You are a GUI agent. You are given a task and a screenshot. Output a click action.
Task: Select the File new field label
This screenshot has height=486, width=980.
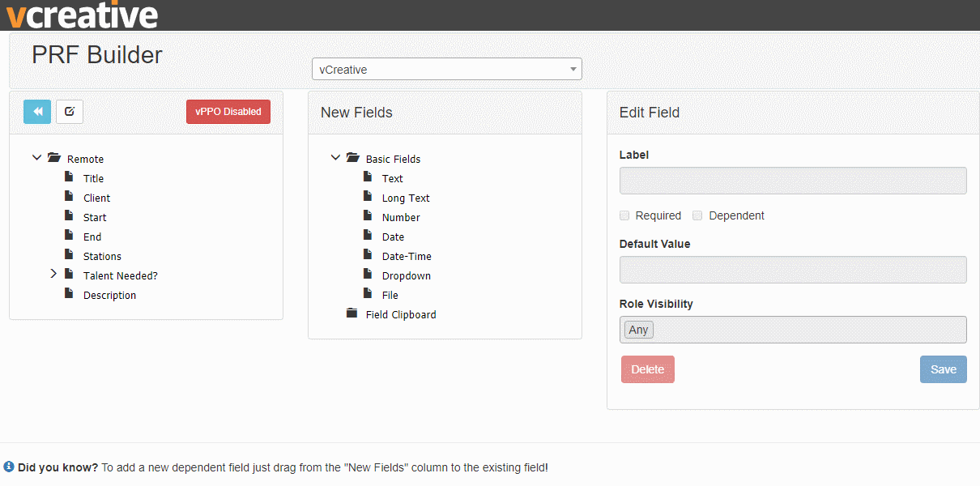point(390,295)
